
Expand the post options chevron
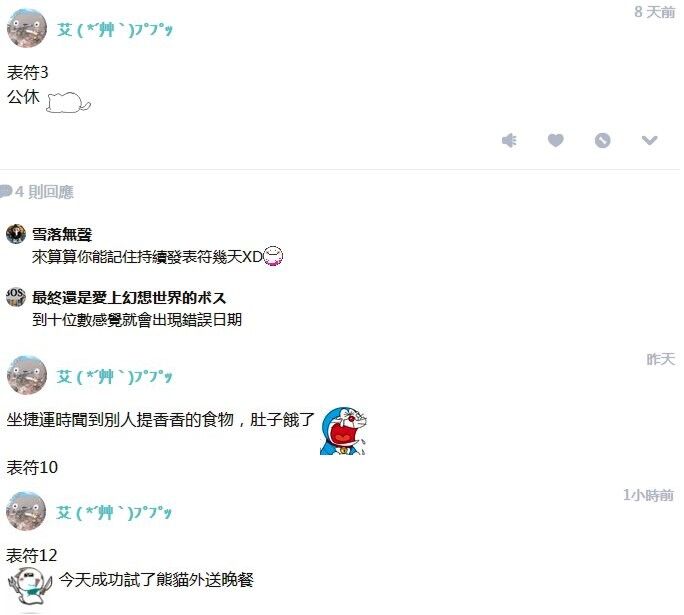[649, 140]
